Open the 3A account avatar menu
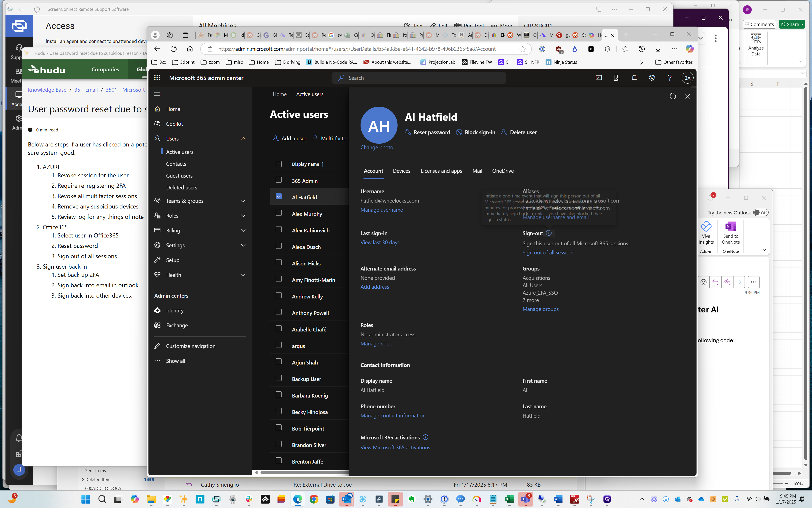Viewport: 812px width, 508px height. (x=687, y=78)
